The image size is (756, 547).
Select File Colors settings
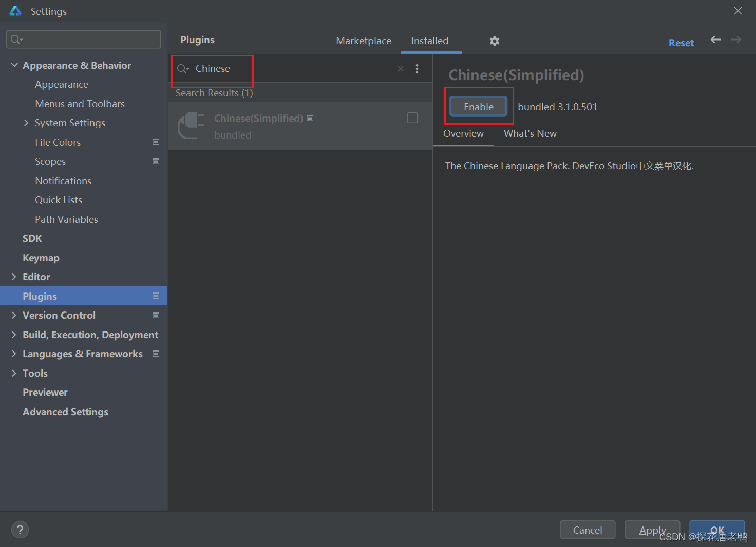click(58, 142)
